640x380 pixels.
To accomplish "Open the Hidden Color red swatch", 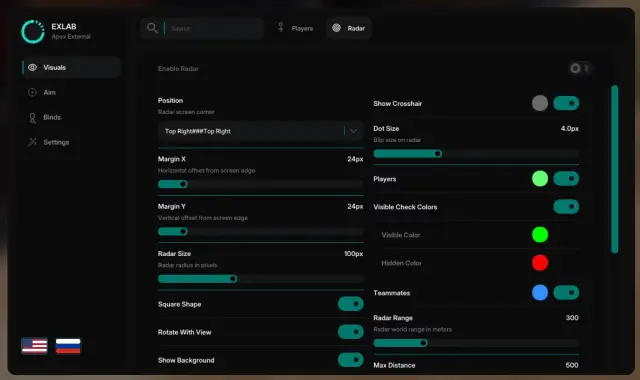I will coord(540,262).
